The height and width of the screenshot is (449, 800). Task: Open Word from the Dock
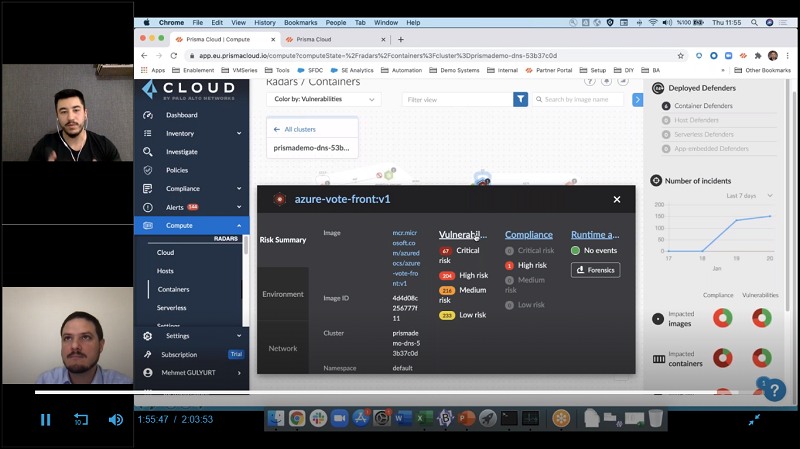(x=403, y=418)
